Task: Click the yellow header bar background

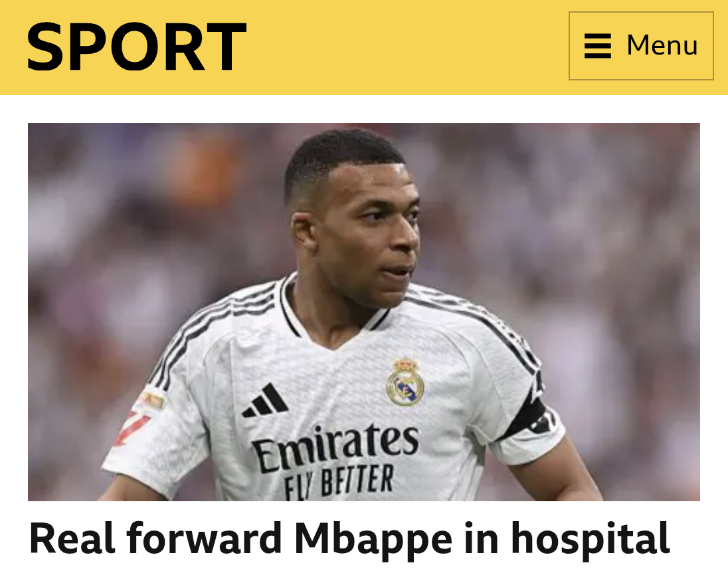Action: point(399,47)
